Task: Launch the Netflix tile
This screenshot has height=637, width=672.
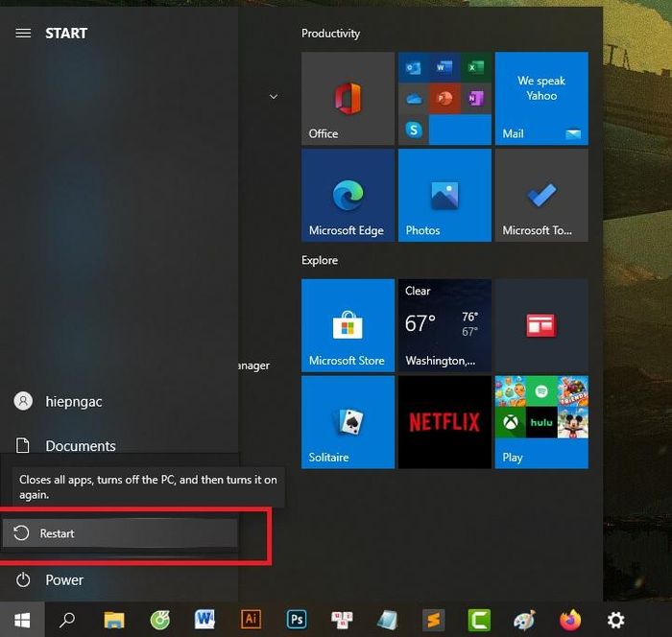Action: click(x=444, y=422)
